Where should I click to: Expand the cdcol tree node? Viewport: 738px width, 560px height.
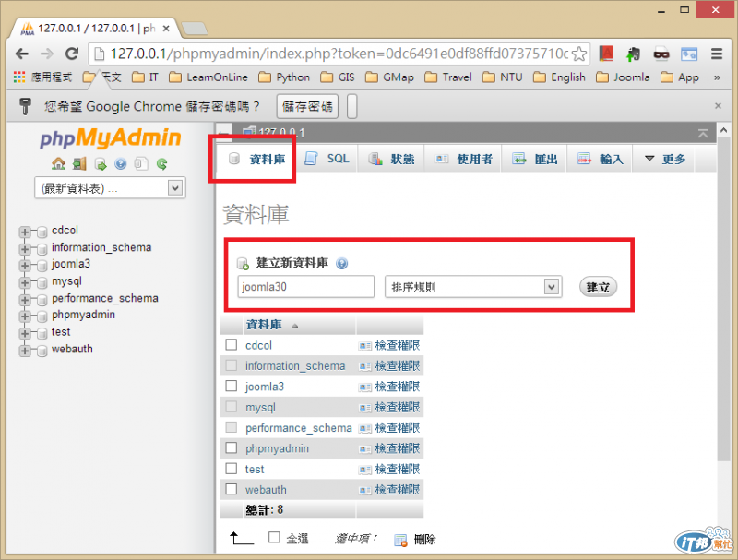point(25,232)
